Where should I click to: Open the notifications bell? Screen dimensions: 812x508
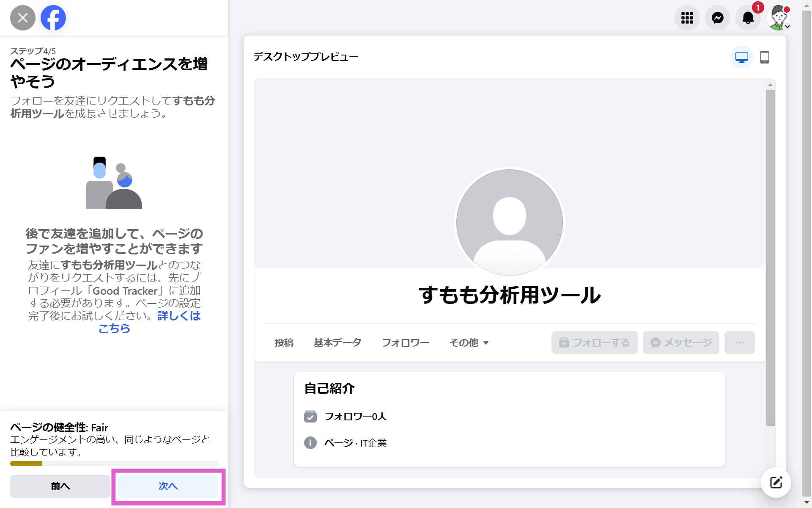748,18
